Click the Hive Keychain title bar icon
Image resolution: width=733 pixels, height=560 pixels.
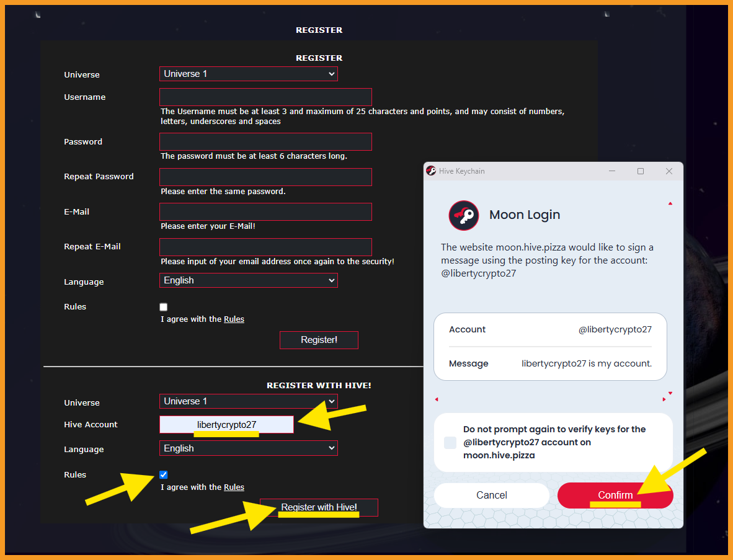pyautogui.click(x=431, y=171)
